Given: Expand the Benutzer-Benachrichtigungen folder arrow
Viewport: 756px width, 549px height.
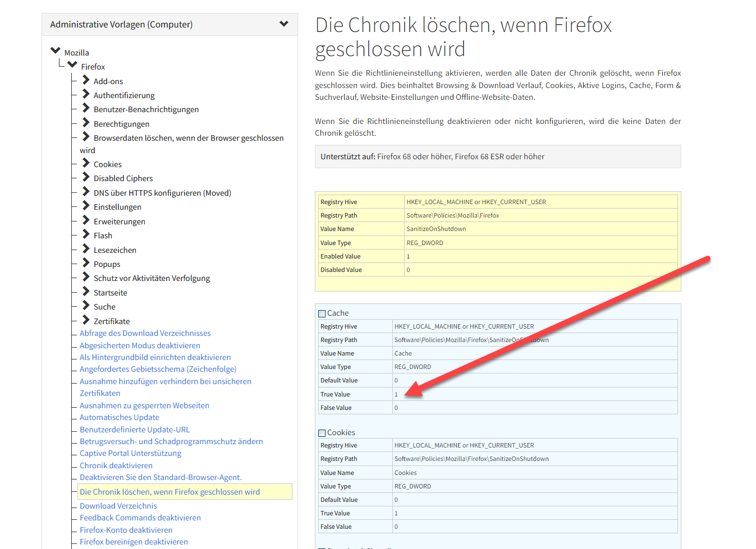Looking at the screenshot, I should 86,108.
